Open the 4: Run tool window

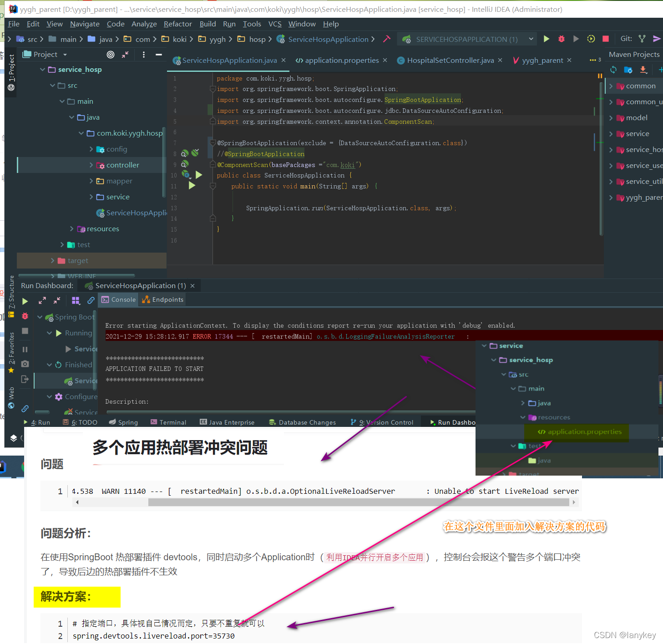37,422
